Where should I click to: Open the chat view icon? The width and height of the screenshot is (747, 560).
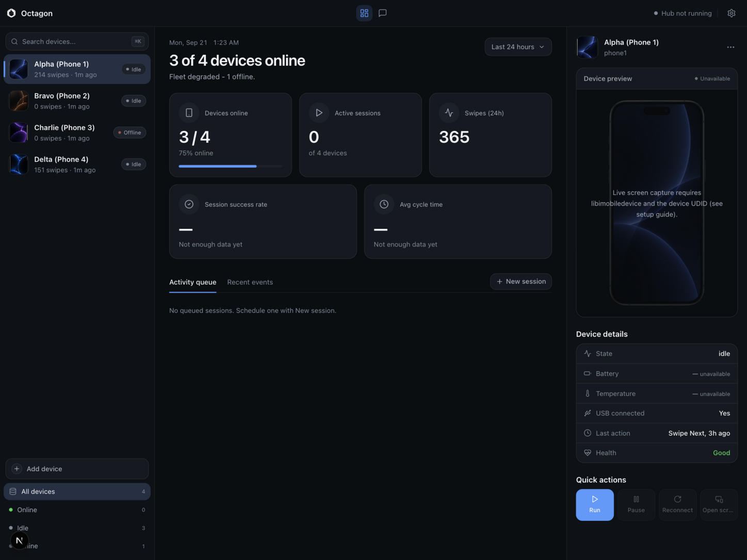point(382,13)
